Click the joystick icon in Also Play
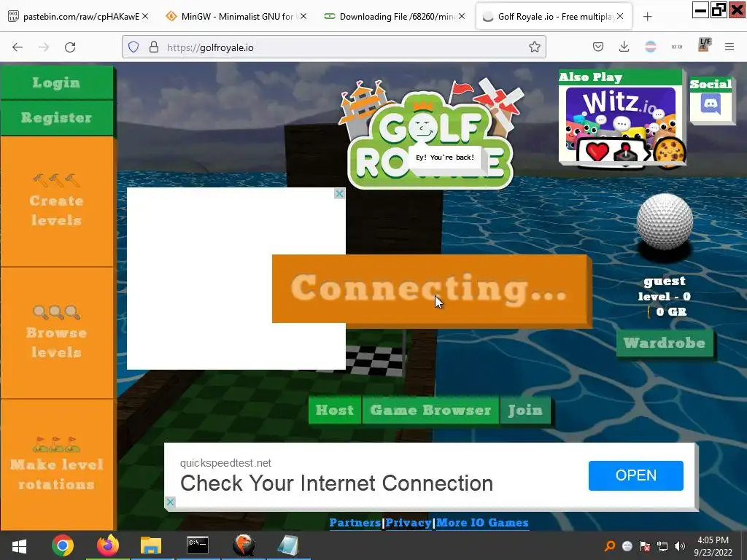Image resolution: width=747 pixels, height=560 pixels. click(625, 153)
